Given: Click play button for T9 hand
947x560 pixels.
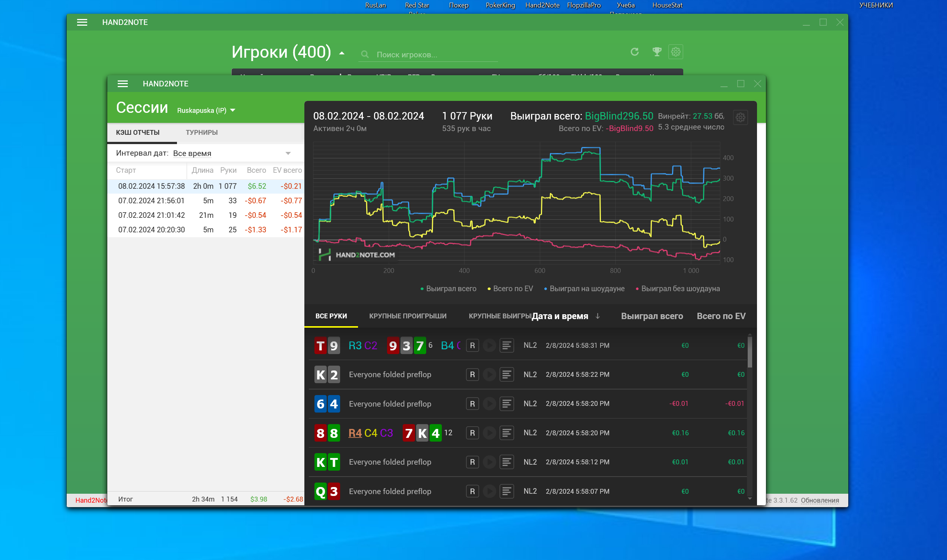Looking at the screenshot, I should 490,346.
